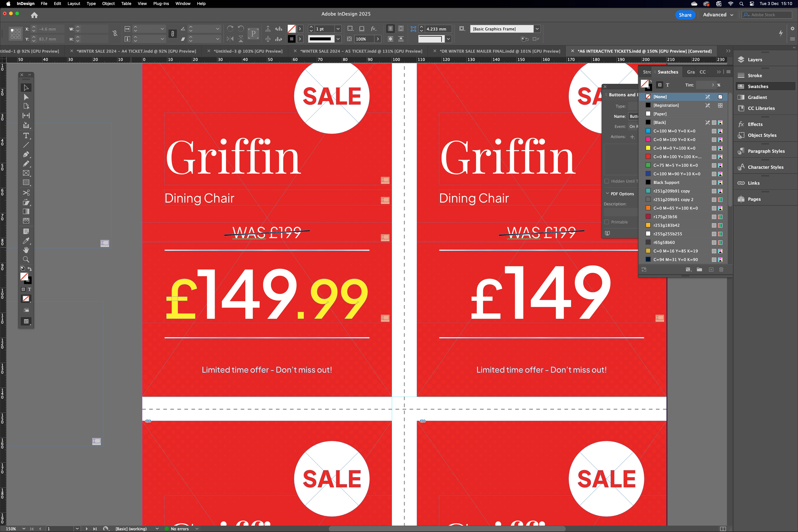Open the page number dropdown in status bar
The image size is (798, 532).
[77, 529]
